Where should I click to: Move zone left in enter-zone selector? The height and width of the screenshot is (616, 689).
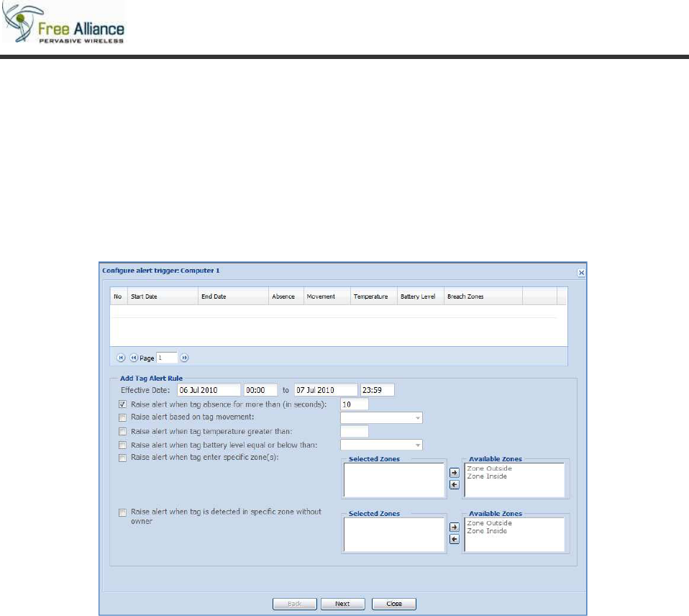tap(455, 484)
